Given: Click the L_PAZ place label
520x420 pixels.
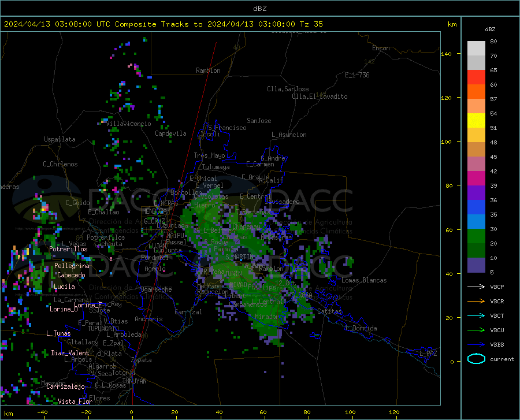Looking at the screenshot, I should 428,354.
